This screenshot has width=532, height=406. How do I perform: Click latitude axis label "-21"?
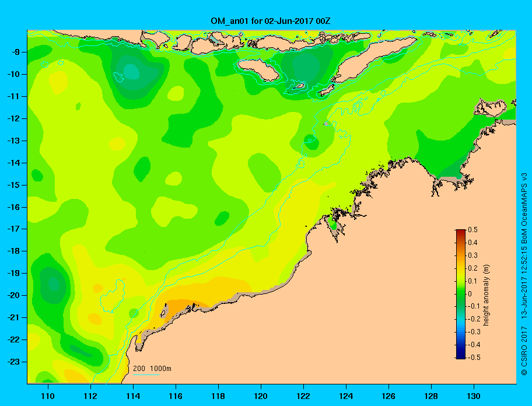point(13,318)
